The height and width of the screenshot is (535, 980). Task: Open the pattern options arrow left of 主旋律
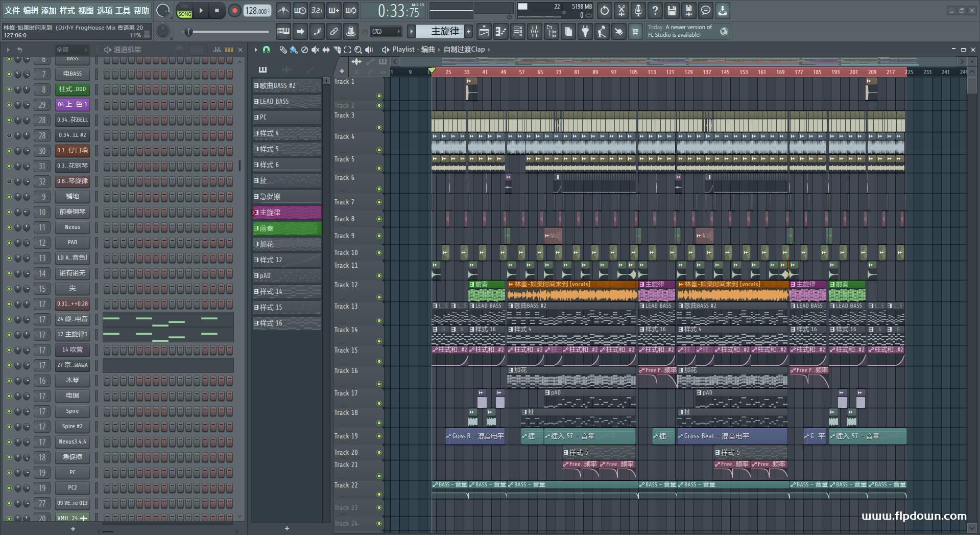click(411, 32)
